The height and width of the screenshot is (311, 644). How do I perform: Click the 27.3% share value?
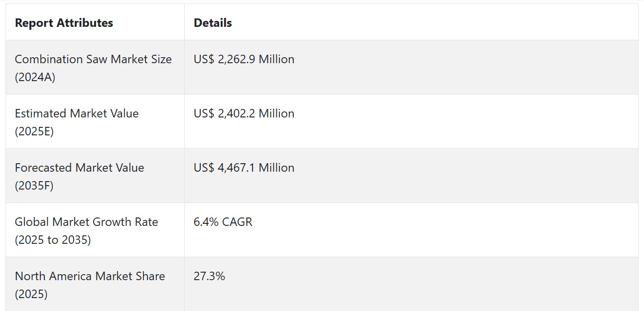(x=209, y=276)
